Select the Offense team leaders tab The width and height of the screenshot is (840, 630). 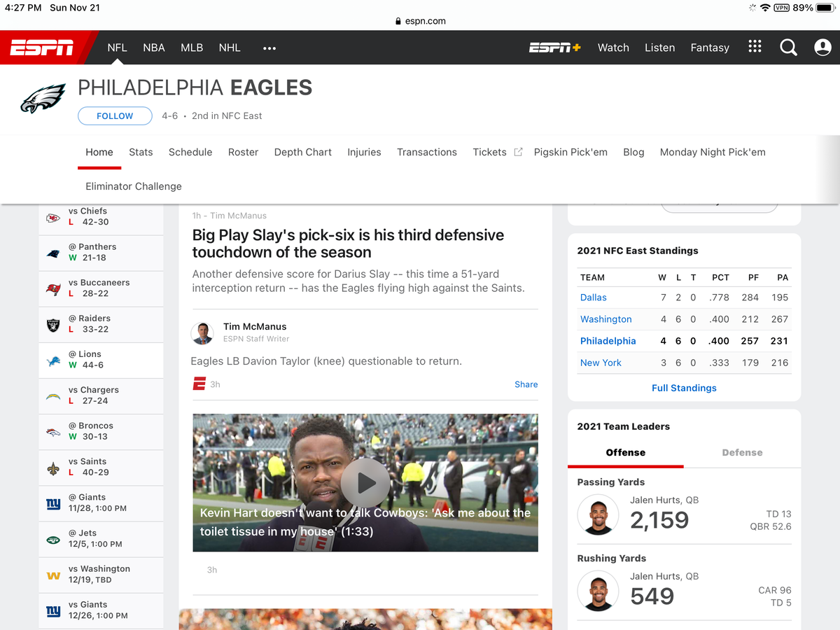click(625, 452)
